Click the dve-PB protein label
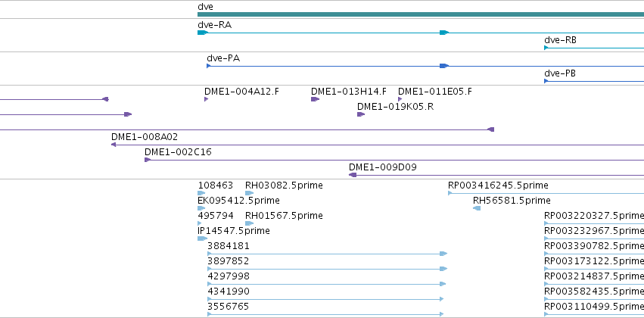 click(560, 73)
